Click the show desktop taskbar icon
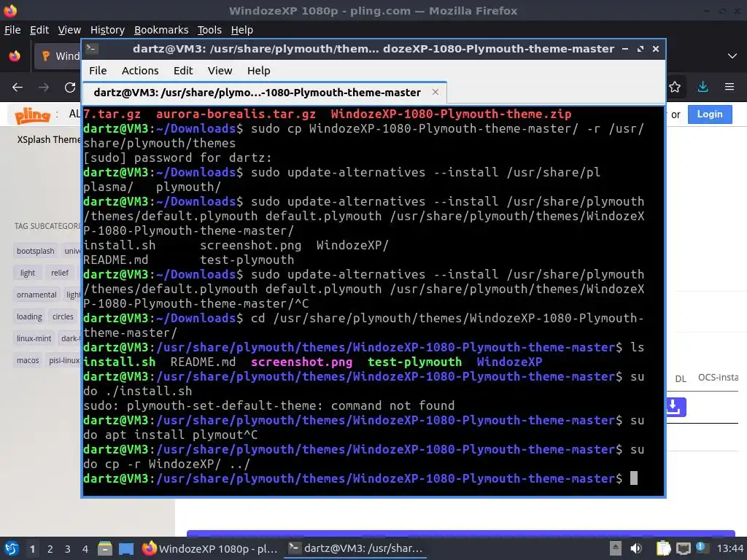The width and height of the screenshot is (747, 560). click(126, 548)
